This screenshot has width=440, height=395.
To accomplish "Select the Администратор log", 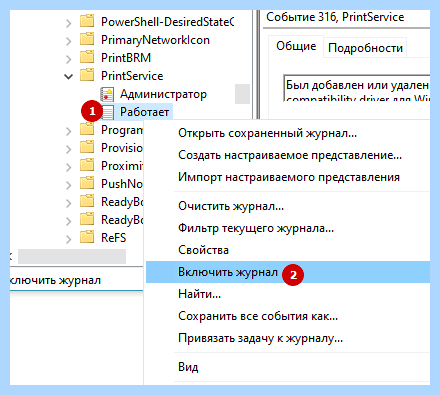I will [163, 94].
